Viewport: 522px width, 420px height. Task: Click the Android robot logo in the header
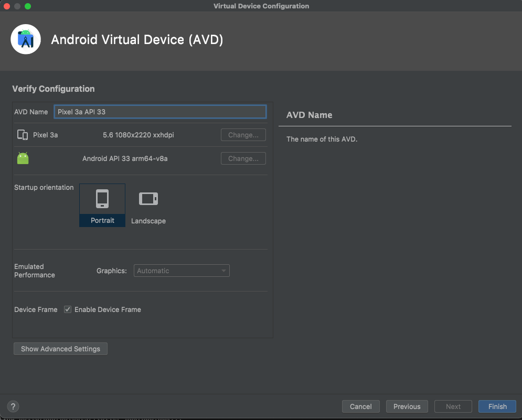point(26,39)
